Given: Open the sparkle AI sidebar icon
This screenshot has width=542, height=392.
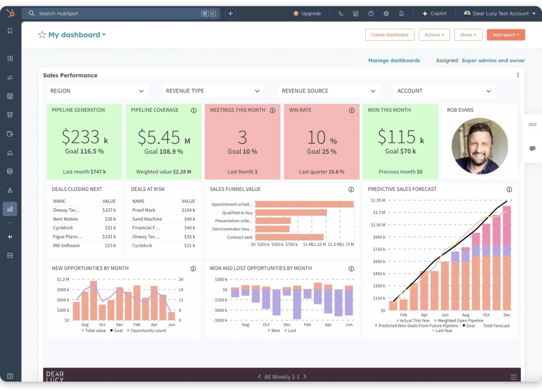Looking at the screenshot, I should [x=10, y=237].
